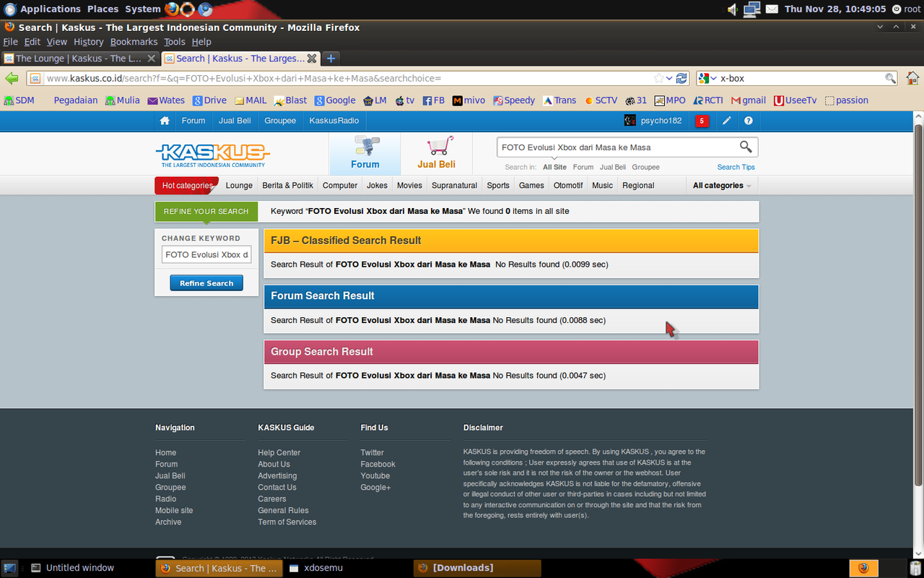The width and height of the screenshot is (924, 578).
Task: Open the network connections icon in top panel
Action: coord(752,9)
